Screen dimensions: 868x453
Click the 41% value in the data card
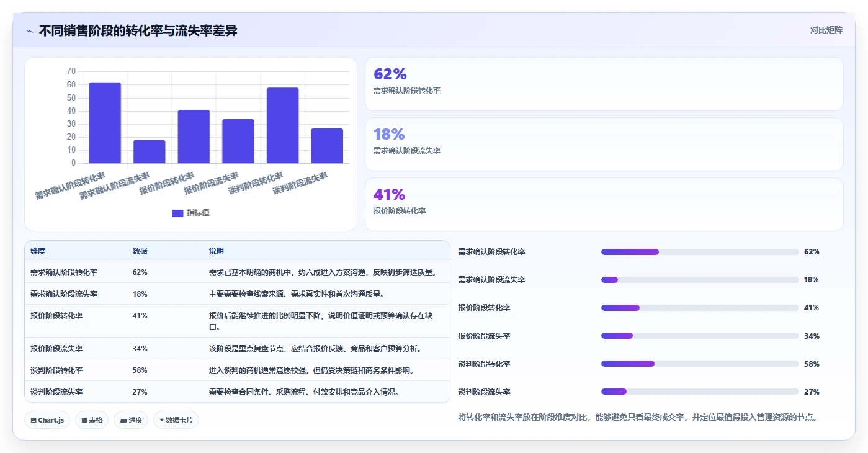coord(389,194)
